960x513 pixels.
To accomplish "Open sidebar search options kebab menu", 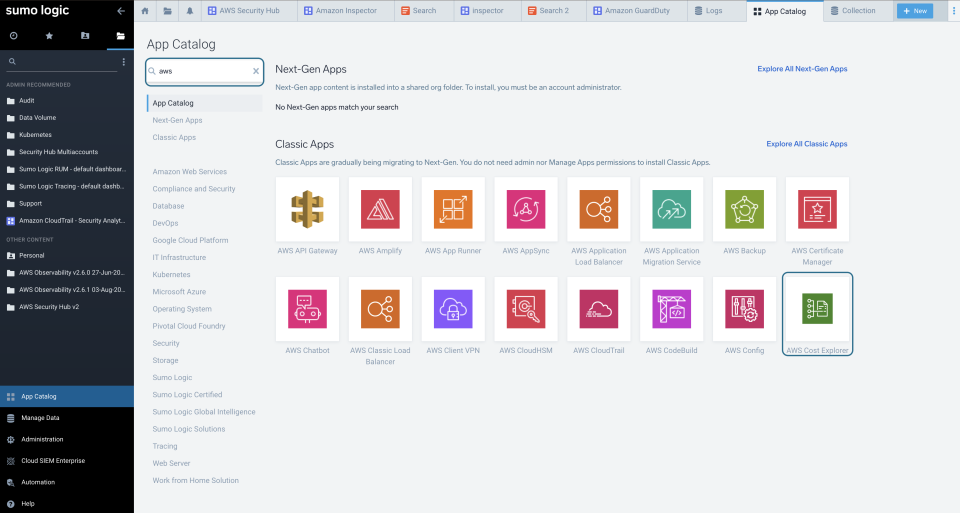I will [x=124, y=62].
